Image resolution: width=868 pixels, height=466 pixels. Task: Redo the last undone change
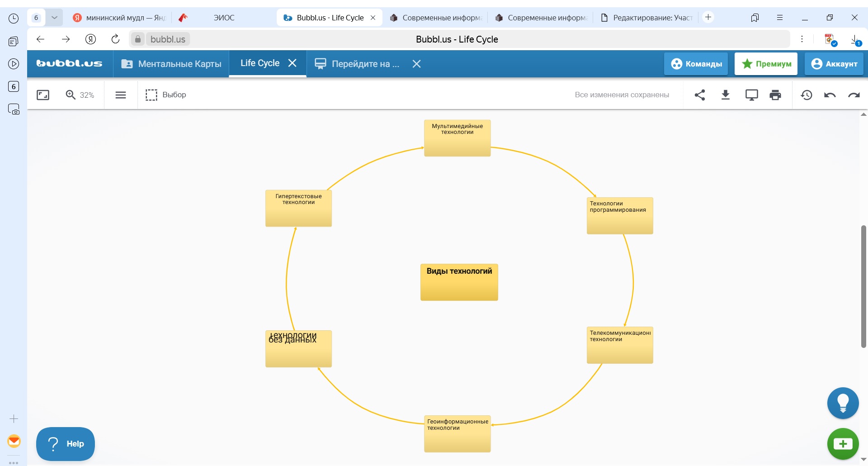click(854, 95)
